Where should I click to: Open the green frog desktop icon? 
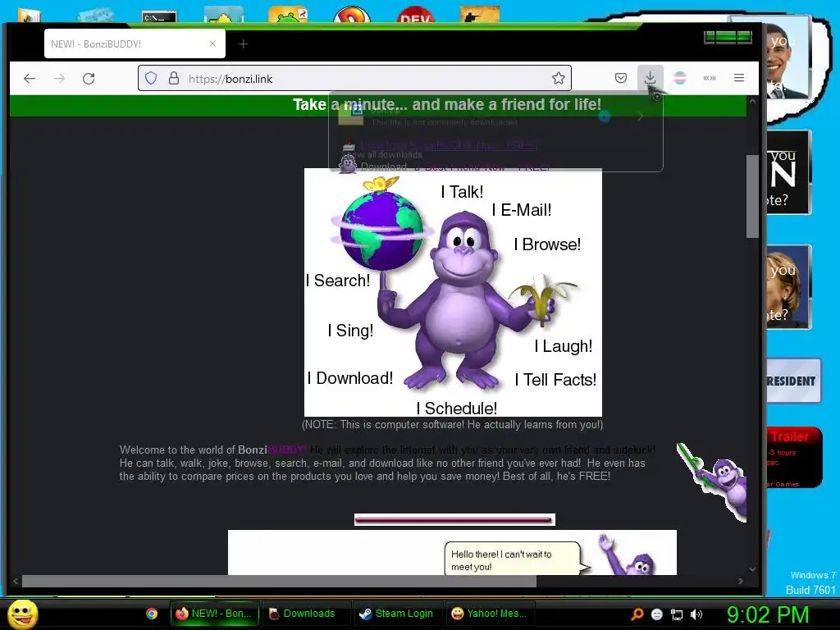click(288, 15)
